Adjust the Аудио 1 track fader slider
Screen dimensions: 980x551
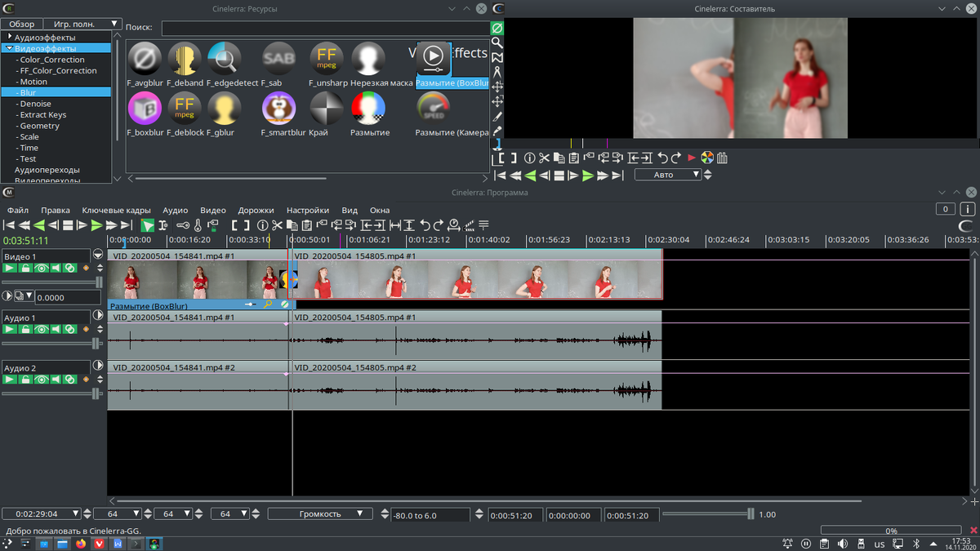[53, 343]
